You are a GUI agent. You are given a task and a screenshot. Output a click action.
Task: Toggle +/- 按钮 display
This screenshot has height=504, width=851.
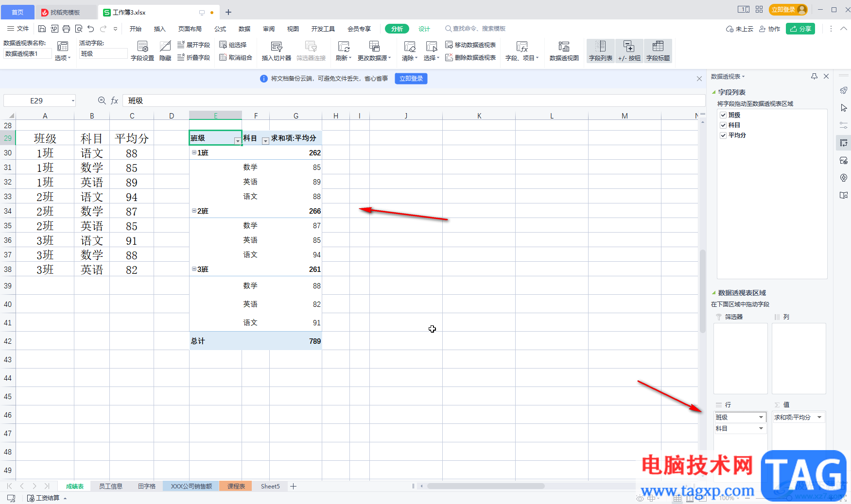pos(629,51)
